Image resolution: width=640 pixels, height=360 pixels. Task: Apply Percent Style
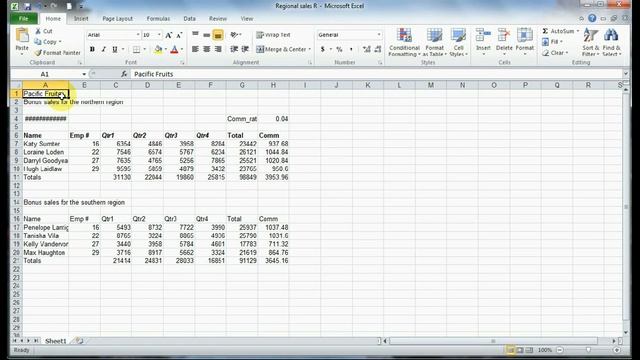[339, 49]
